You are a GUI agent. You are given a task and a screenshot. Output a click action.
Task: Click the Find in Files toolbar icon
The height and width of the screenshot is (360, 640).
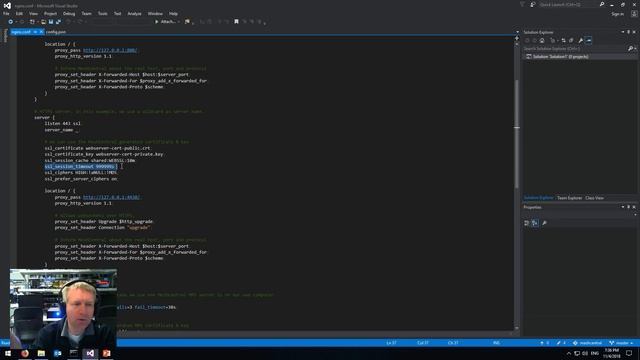[x=187, y=22]
